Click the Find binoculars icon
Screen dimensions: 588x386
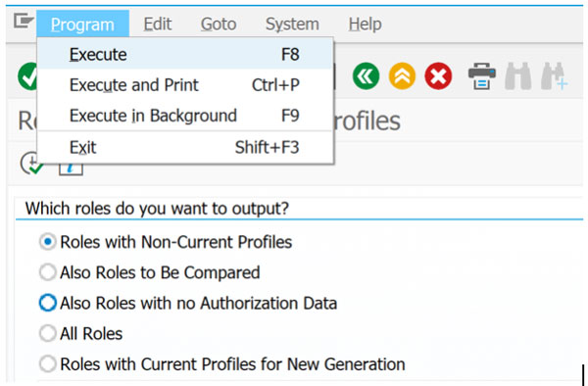(x=517, y=76)
